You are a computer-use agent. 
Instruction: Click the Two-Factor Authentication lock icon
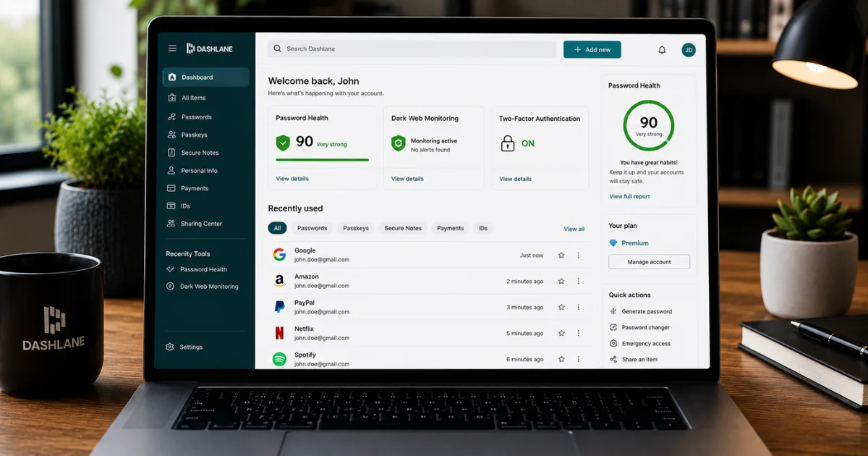pyautogui.click(x=508, y=143)
